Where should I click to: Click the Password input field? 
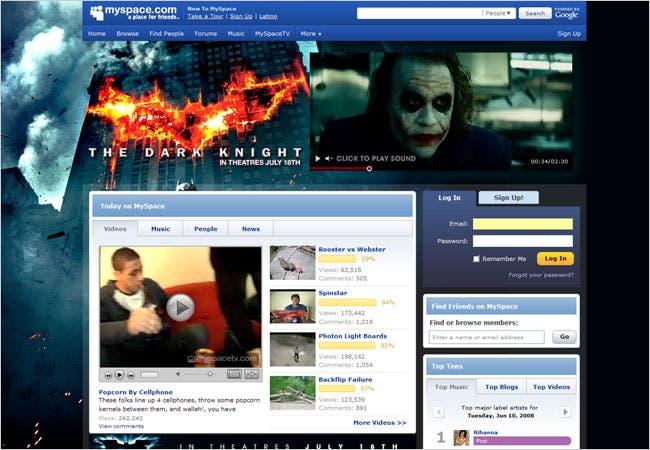tap(523, 241)
